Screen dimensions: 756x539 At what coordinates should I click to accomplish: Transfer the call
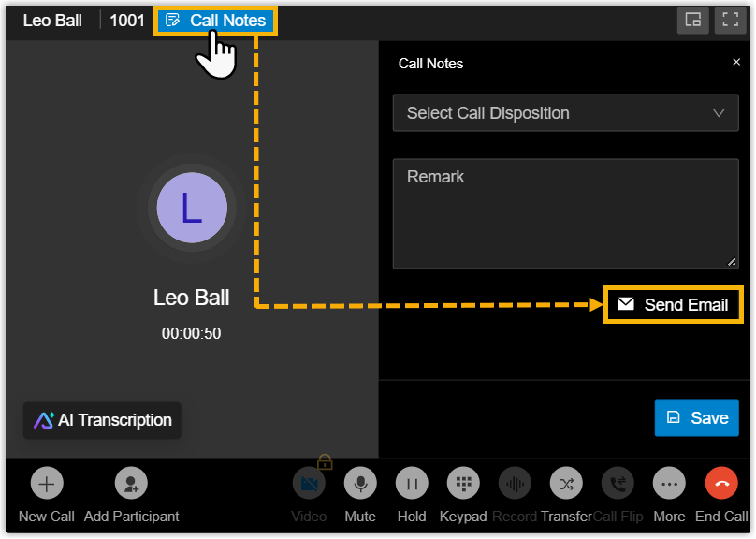click(x=566, y=484)
